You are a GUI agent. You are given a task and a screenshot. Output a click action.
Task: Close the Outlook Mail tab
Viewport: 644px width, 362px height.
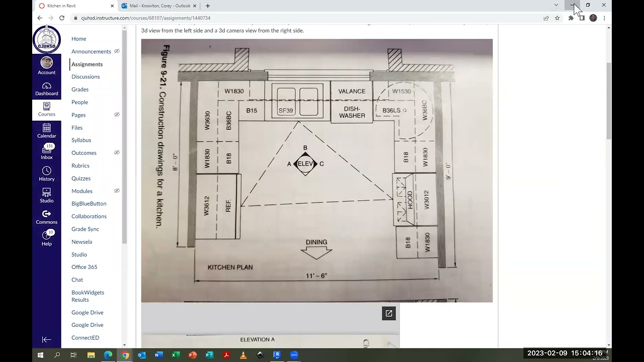(195, 6)
